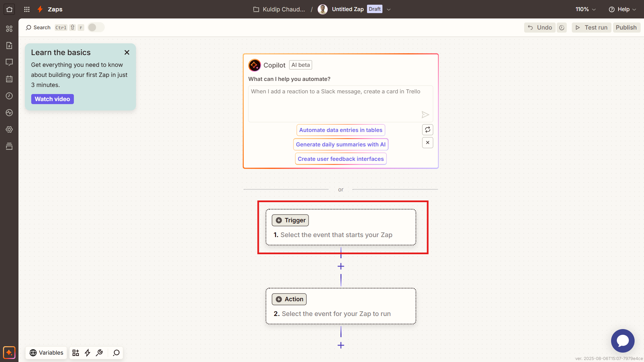Click the Copilot logo icon in the card

[x=255, y=65]
